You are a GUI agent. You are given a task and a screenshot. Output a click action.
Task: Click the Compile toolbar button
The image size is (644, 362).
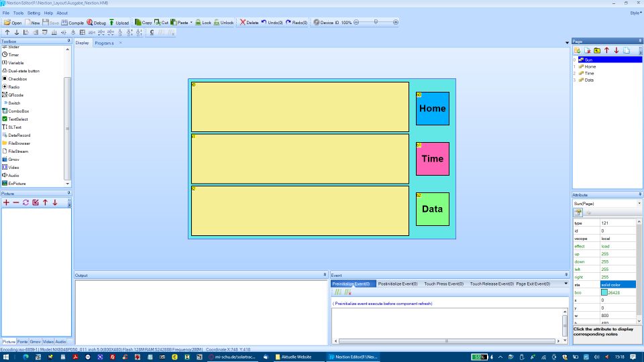(x=72, y=23)
